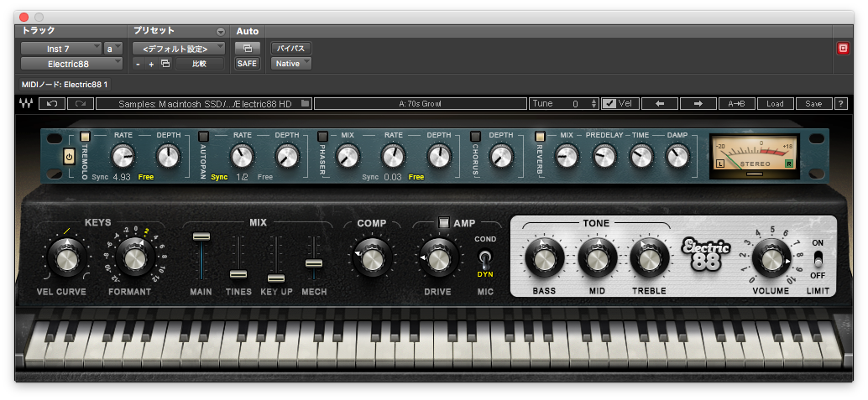Flip the COND/DYN mic switch
This screenshot has width=868, height=400.
point(485,257)
